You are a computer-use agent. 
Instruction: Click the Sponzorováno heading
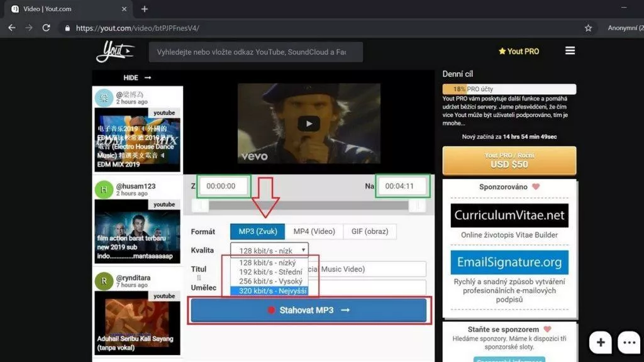[x=503, y=187]
